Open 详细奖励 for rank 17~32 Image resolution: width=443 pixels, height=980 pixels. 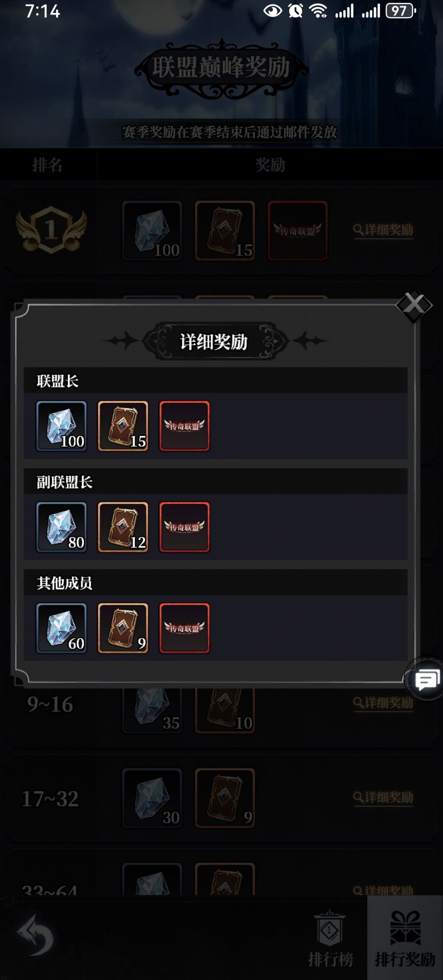point(383,797)
